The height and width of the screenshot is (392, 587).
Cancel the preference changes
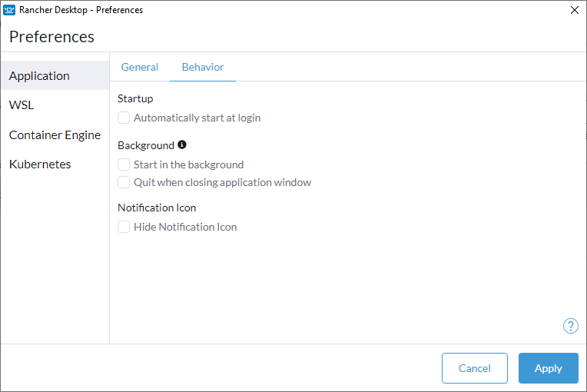(x=475, y=368)
